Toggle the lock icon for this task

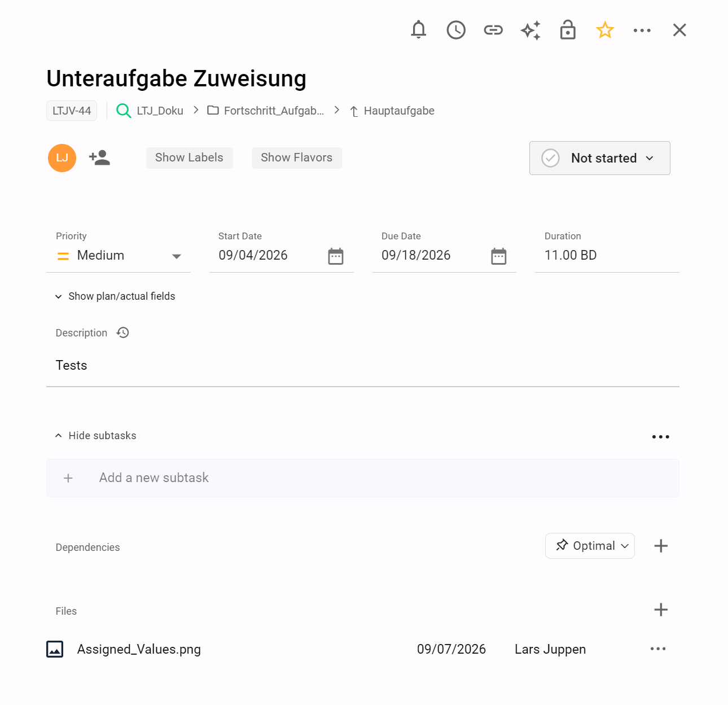coord(568,30)
